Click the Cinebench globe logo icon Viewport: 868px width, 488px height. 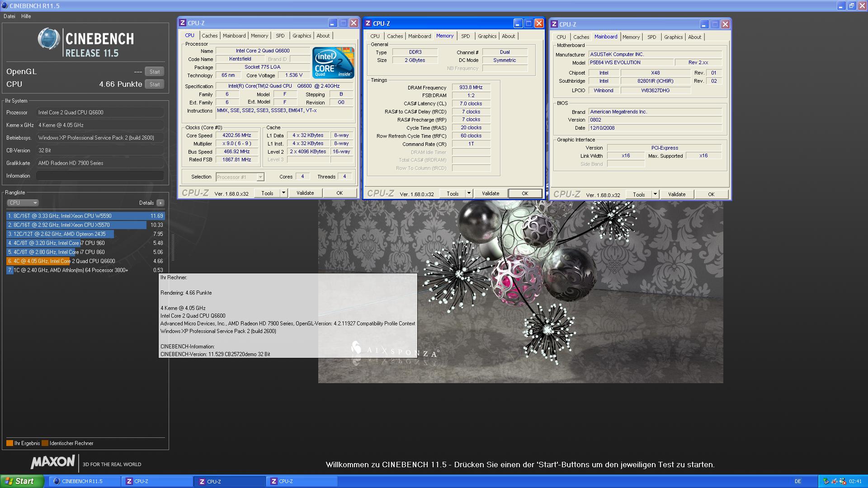pyautogui.click(x=48, y=39)
